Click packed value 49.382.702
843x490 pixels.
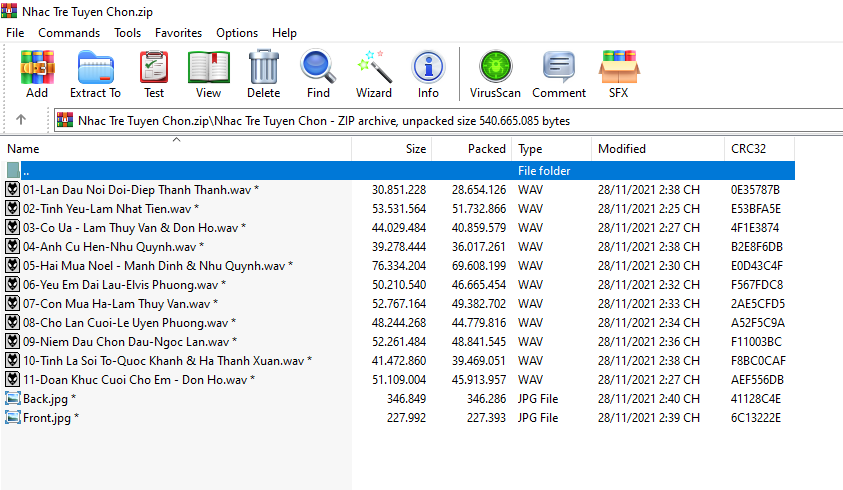(x=479, y=303)
